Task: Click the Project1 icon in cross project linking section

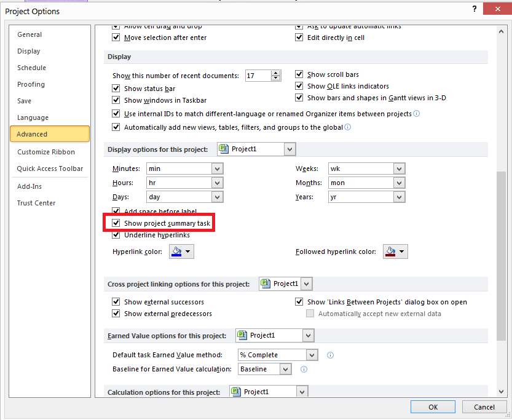Action: (264, 283)
